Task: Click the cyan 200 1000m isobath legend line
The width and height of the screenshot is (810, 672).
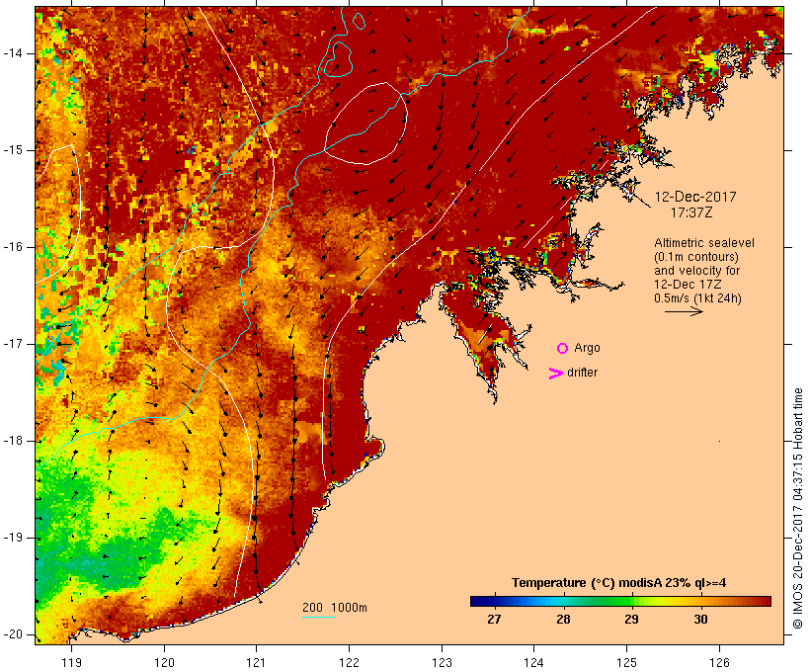Action: click(319, 618)
